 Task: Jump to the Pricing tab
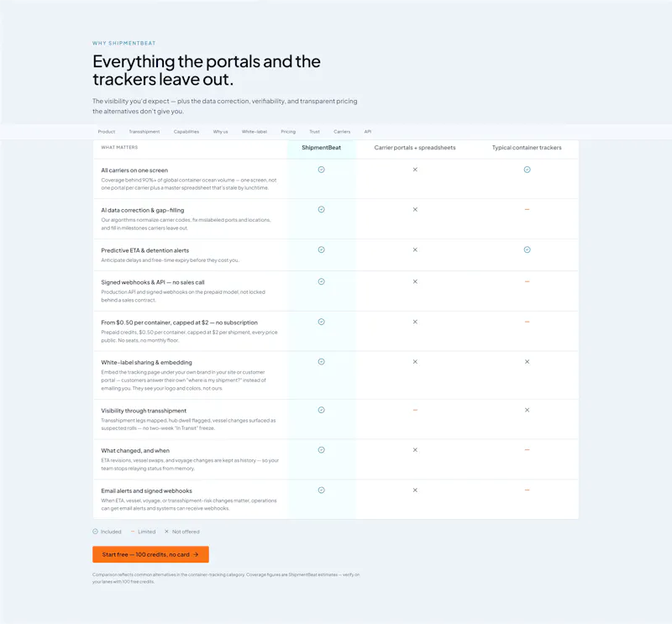(288, 132)
